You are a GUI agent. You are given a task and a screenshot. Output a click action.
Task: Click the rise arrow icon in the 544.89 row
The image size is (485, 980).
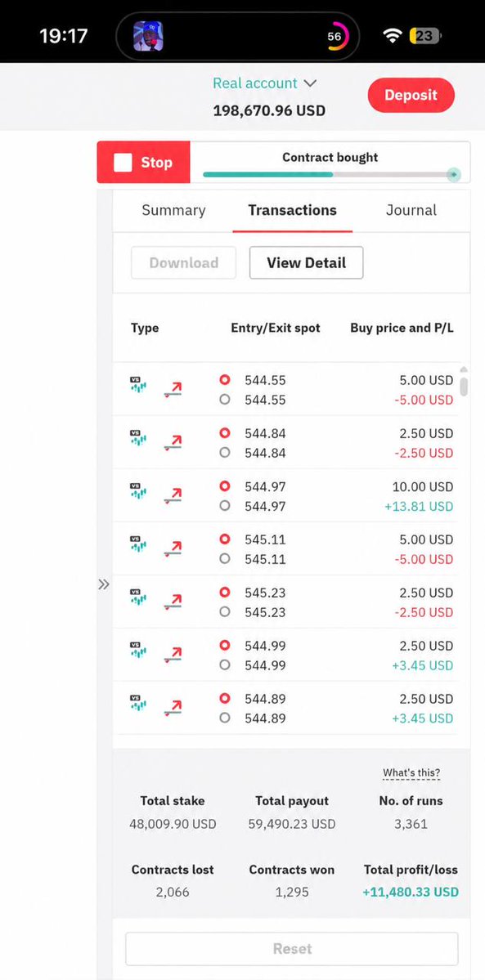[x=173, y=709]
